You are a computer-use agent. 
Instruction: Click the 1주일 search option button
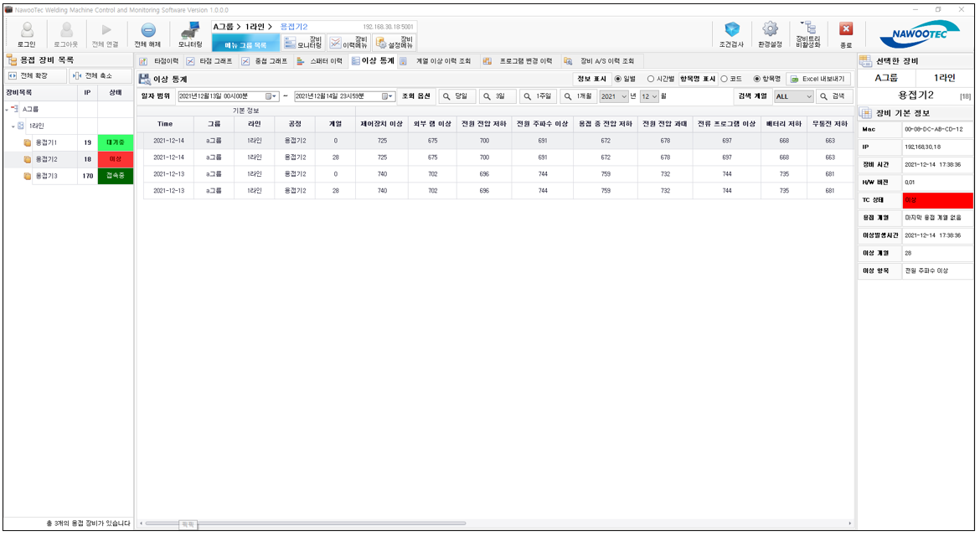(x=537, y=96)
